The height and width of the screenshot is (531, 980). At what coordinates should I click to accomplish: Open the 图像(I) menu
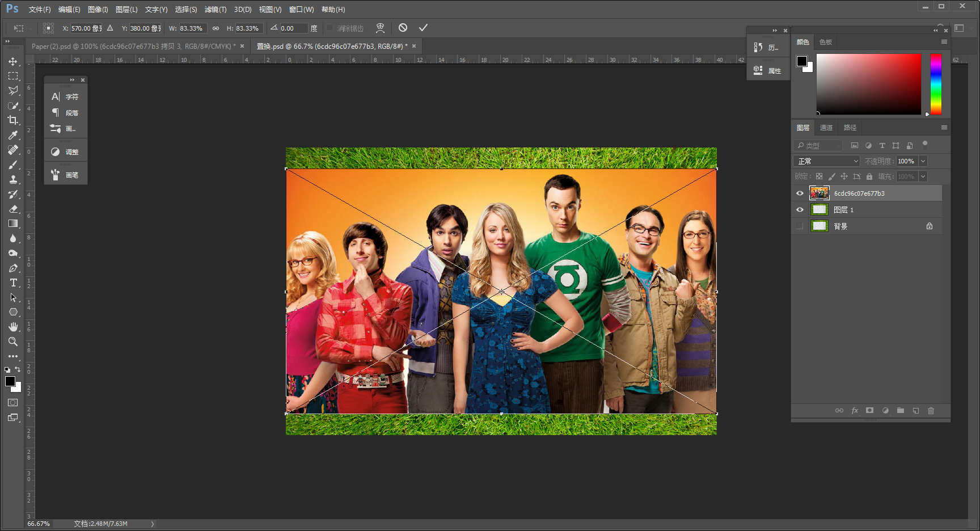tap(98, 10)
